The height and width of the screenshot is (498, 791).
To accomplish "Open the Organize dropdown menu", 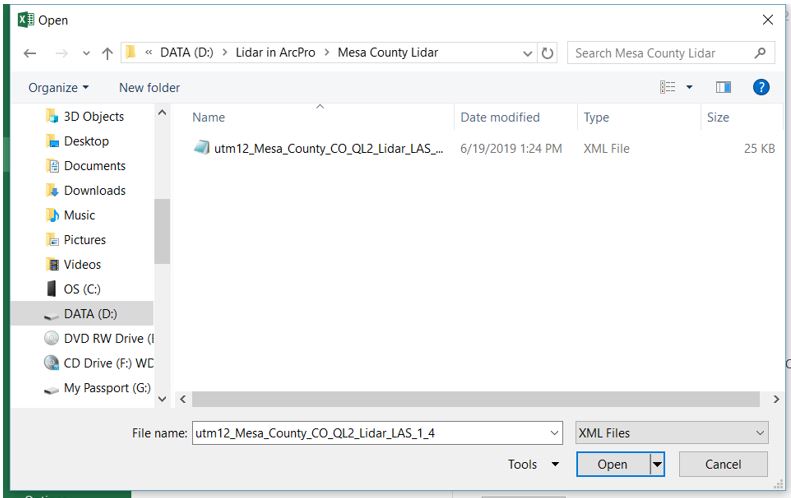I will coord(58,88).
